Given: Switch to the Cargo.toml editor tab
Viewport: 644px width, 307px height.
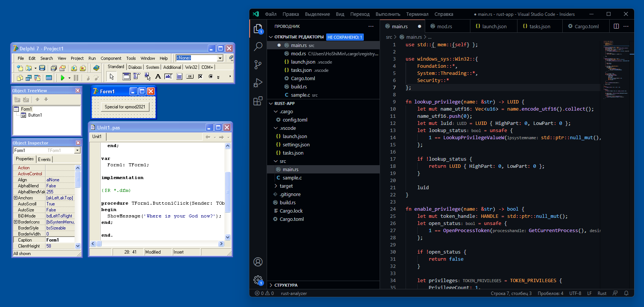Looking at the screenshot, I should pyautogui.click(x=586, y=26).
